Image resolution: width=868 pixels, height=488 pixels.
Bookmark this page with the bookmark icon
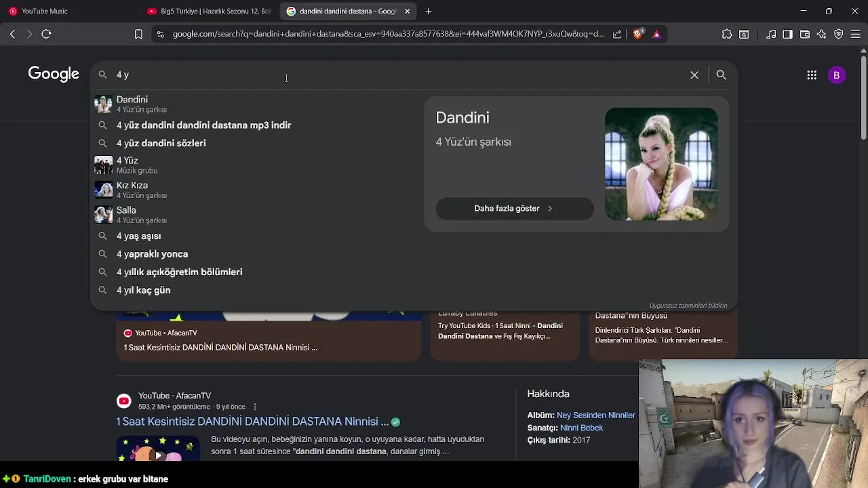coord(138,34)
